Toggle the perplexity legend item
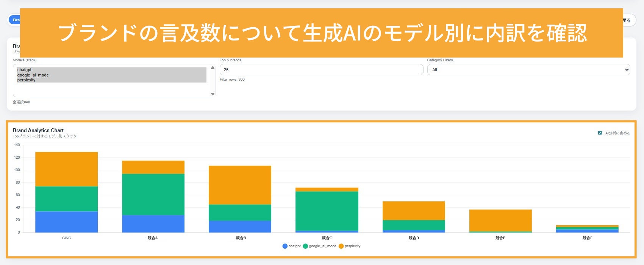 pyautogui.click(x=350, y=246)
